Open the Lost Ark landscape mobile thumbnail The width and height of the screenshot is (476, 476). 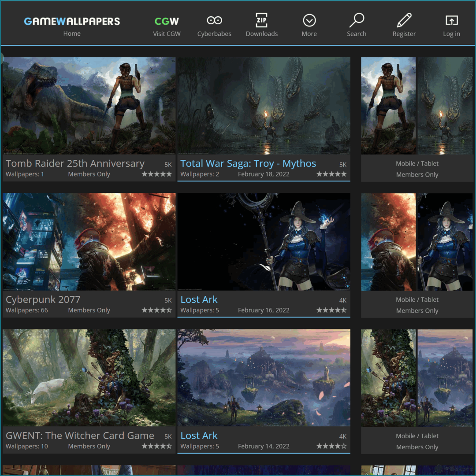click(445, 378)
